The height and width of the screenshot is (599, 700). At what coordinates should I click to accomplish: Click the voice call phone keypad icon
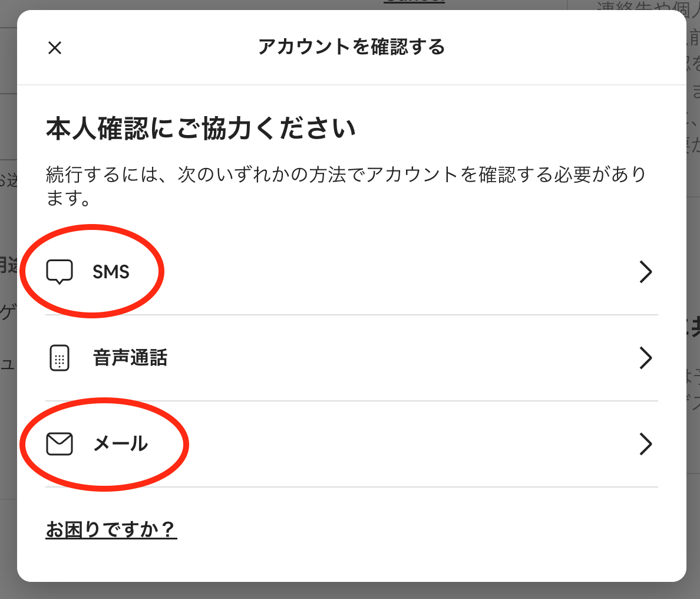pyautogui.click(x=59, y=358)
